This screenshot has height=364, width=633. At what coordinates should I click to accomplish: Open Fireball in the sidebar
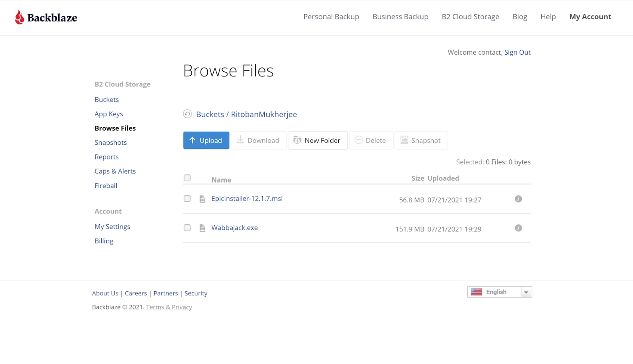106,186
